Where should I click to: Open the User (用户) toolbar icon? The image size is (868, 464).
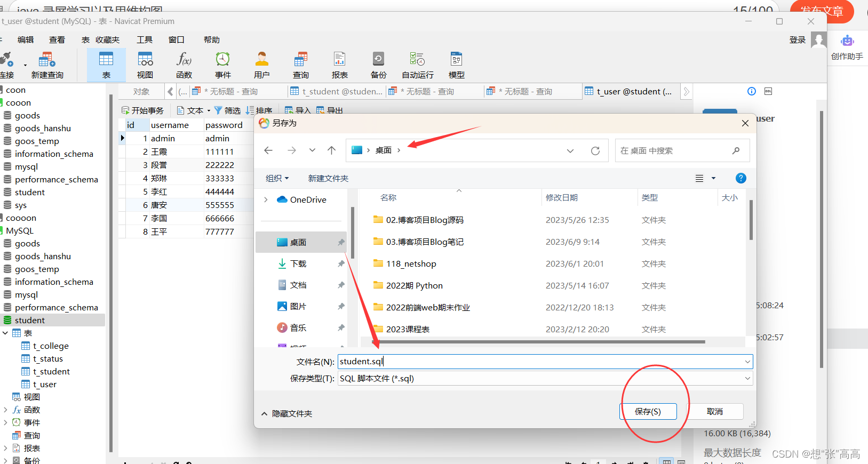(x=262, y=66)
